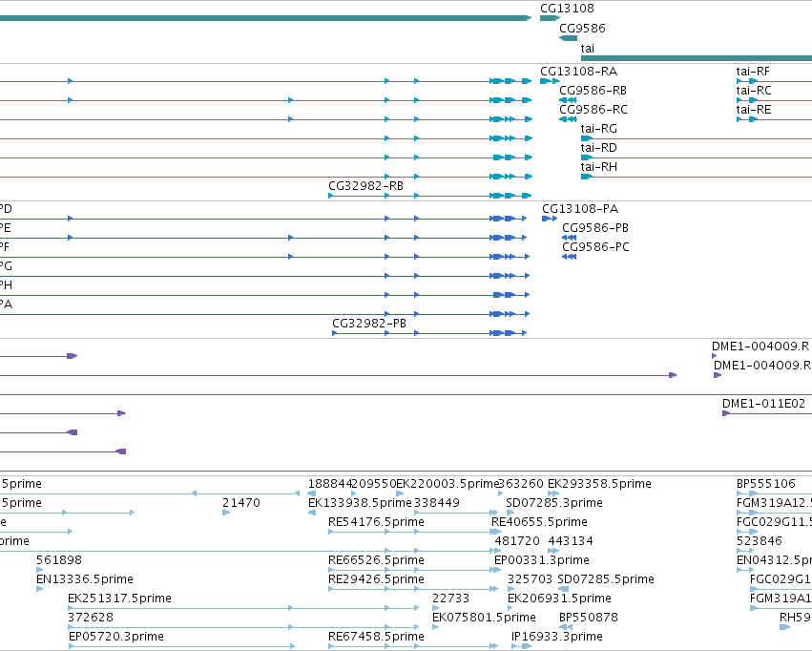Image resolution: width=812 pixels, height=651 pixels.
Task: Open EST SD07285.3prime
Action: (x=554, y=503)
